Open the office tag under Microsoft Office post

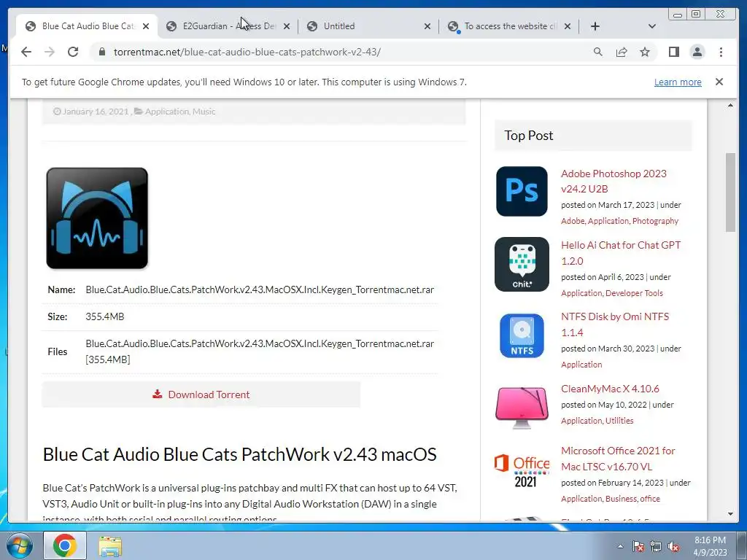point(650,499)
